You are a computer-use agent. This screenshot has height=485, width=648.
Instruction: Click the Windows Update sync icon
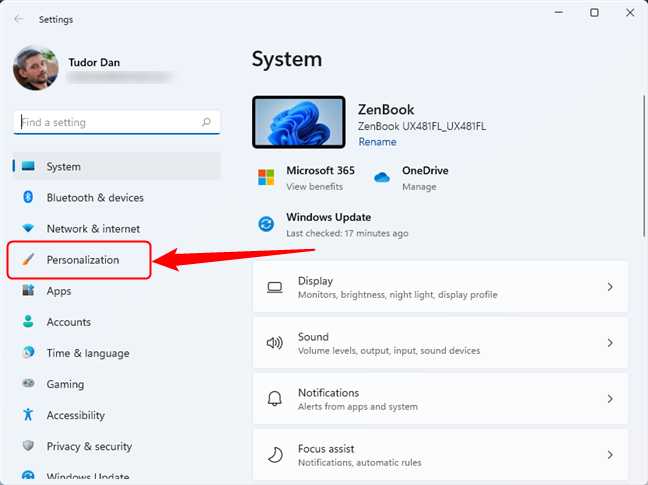(x=266, y=224)
